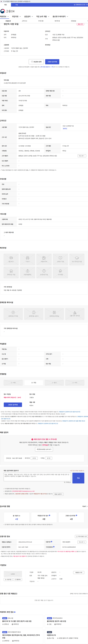Select the 차량유지비 benefit icon

[x=44, y=259]
